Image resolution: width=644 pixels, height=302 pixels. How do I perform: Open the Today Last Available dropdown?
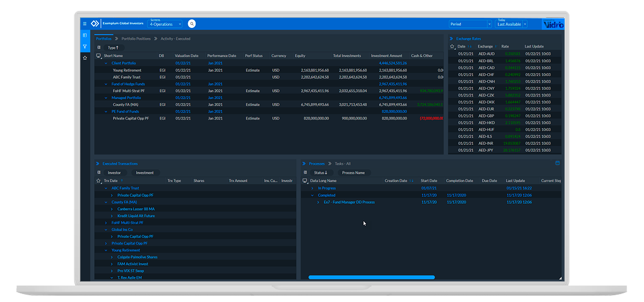coord(511,24)
